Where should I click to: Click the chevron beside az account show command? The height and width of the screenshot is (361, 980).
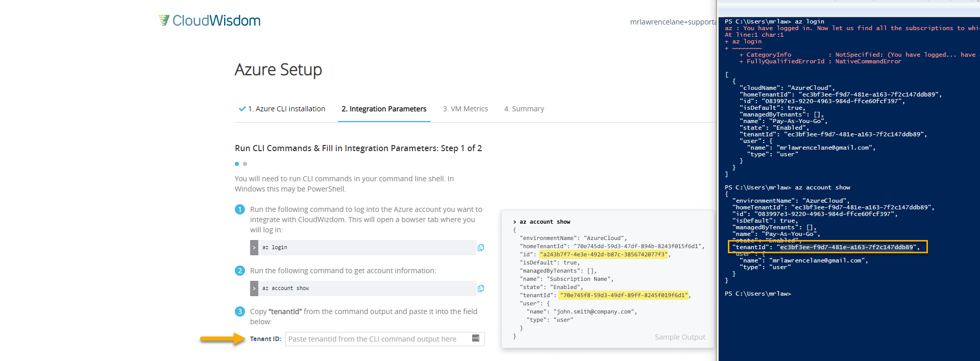pos(254,288)
